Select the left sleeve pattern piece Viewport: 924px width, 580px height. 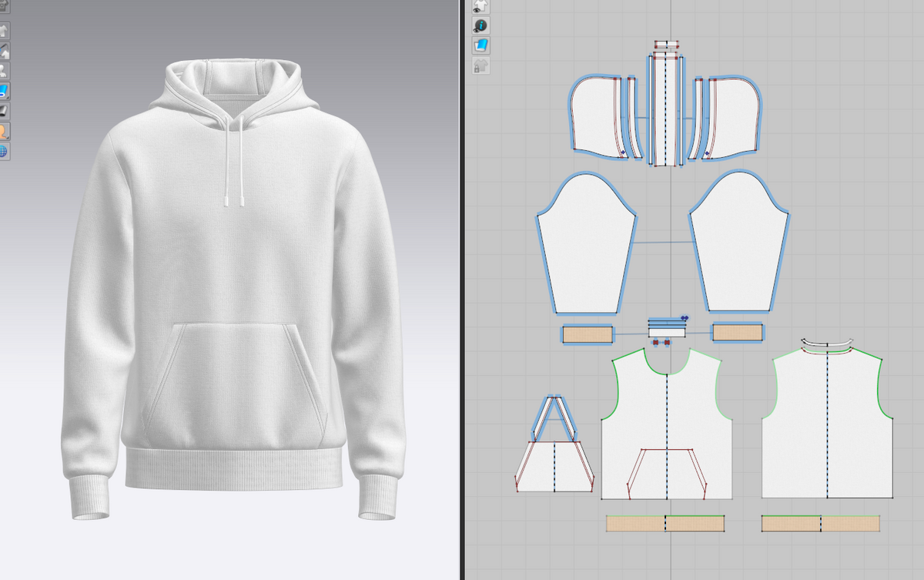click(x=587, y=243)
